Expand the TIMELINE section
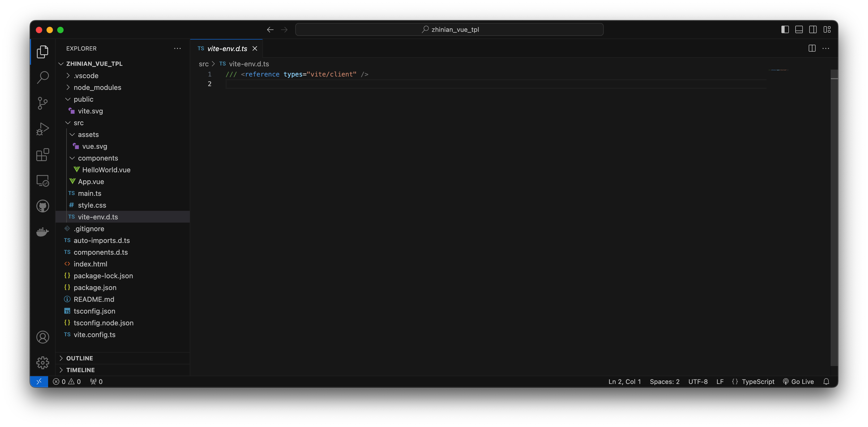This screenshot has height=427, width=868. (123, 370)
